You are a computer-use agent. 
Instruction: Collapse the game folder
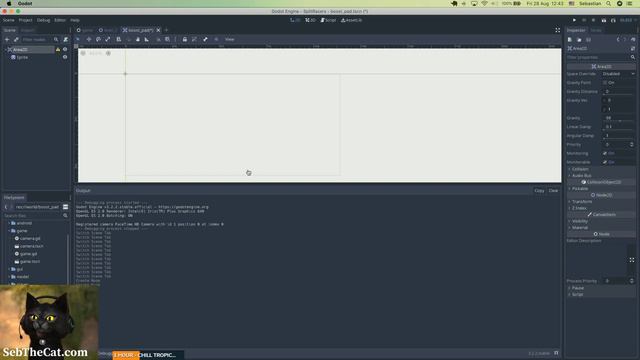(x=9, y=231)
